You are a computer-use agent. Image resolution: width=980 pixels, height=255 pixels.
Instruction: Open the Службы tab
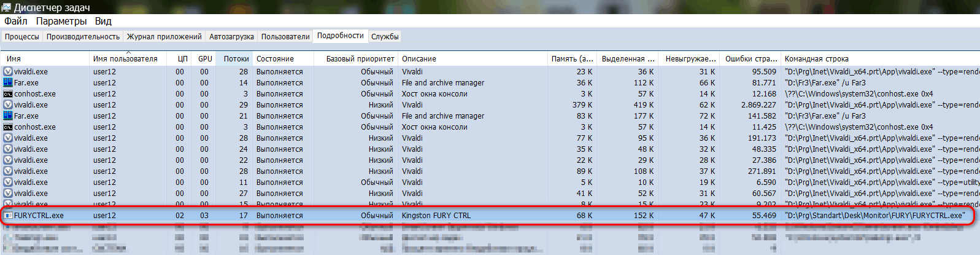click(x=385, y=37)
